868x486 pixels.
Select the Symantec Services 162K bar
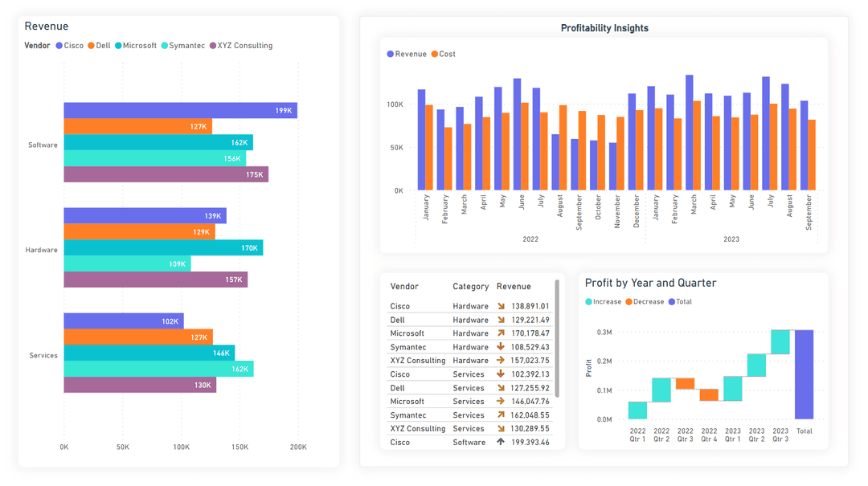click(159, 370)
